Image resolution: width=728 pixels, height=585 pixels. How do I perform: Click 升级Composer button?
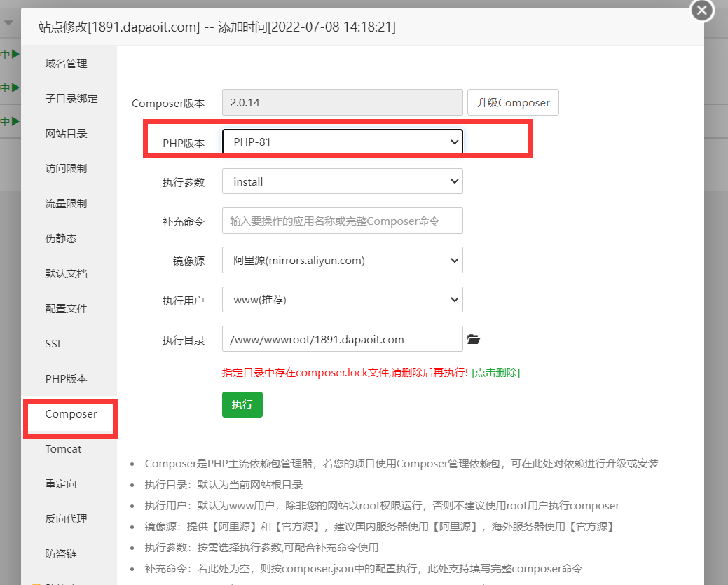(x=513, y=102)
